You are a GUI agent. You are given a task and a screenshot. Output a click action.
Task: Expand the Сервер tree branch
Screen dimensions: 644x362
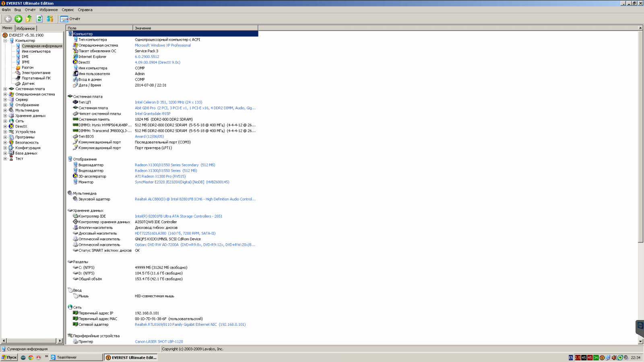5,99
